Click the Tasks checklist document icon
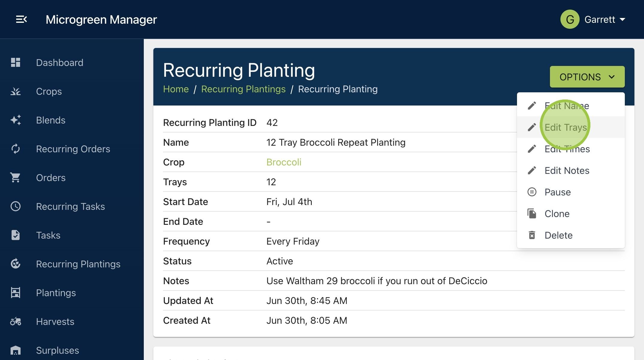Image resolution: width=644 pixels, height=360 pixels. (16, 235)
